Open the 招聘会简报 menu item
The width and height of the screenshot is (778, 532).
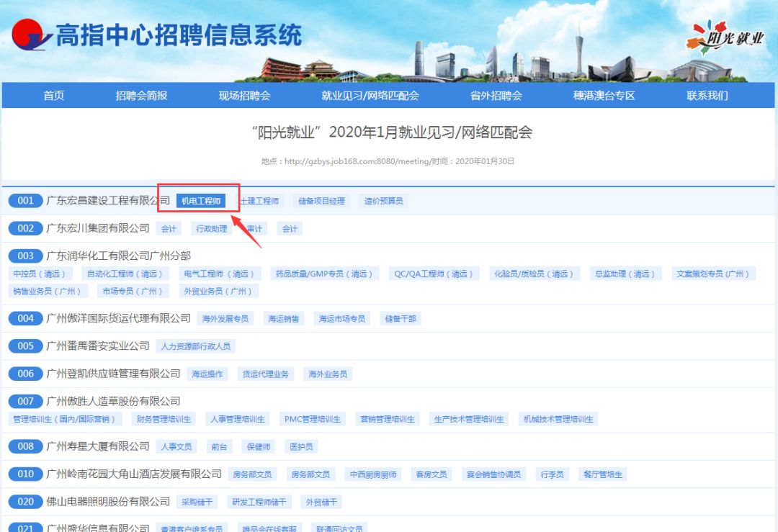click(x=141, y=96)
